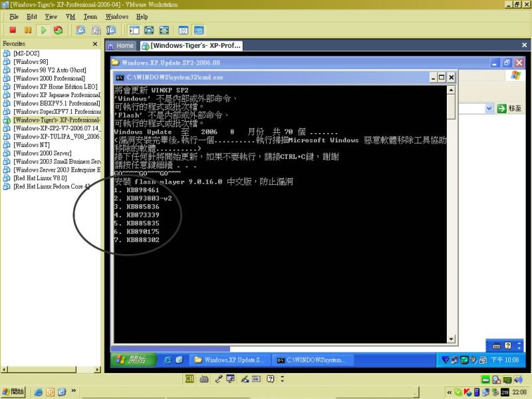
Task: Click the guest language bar keyboard icon
Action: click(x=496, y=346)
